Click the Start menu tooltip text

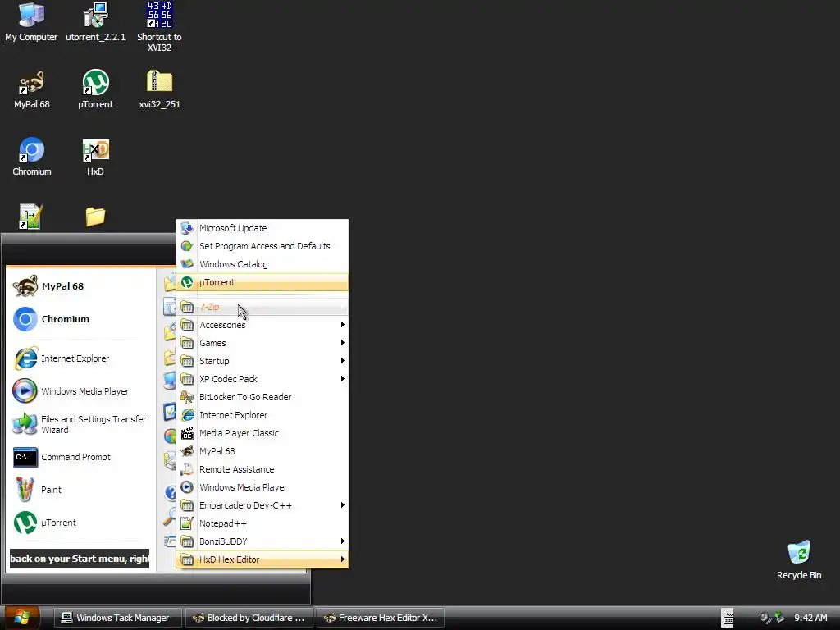[80, 559]
